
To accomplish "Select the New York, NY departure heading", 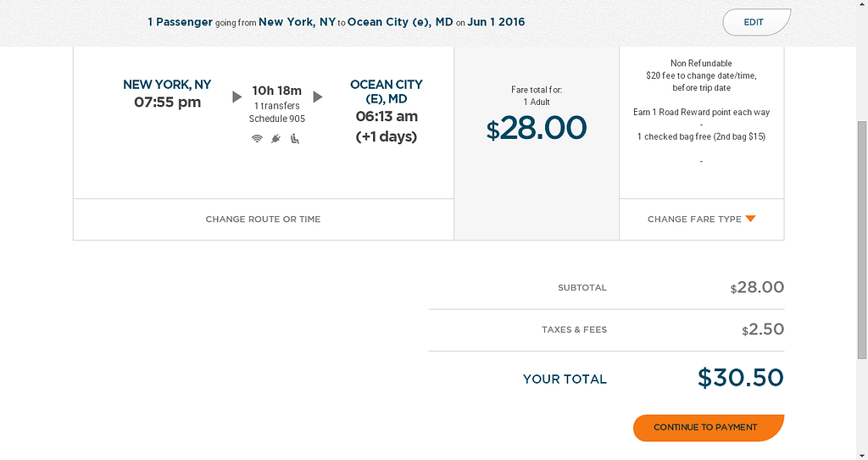I will click(167, 85).
